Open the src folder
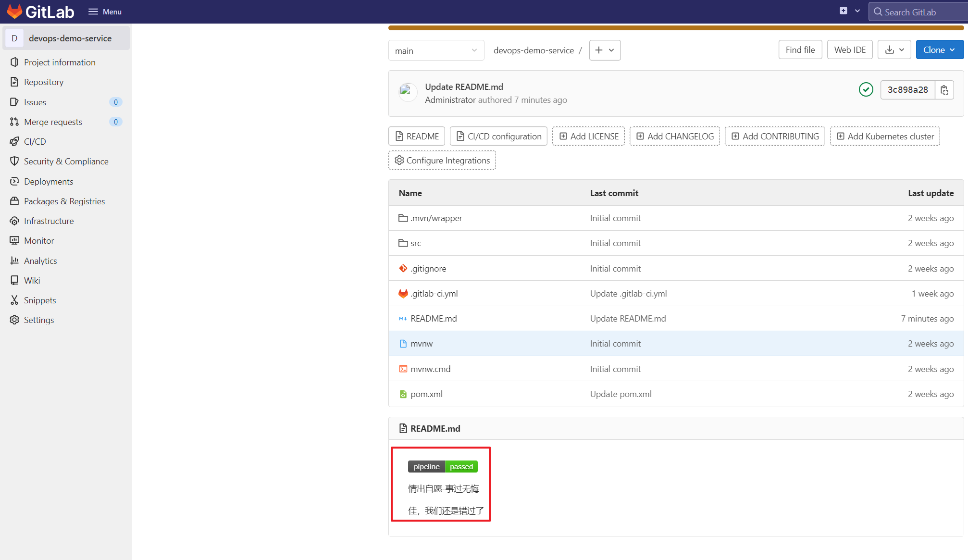 click(x=415, y=243)
